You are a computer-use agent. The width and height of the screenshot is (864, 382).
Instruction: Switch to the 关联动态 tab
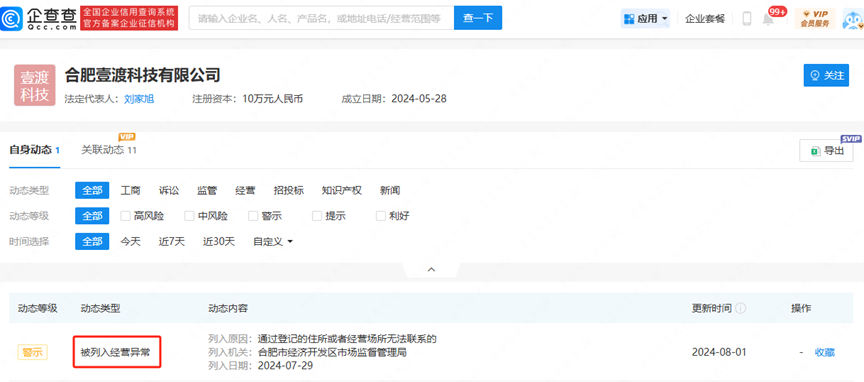(x=109, y=150)
